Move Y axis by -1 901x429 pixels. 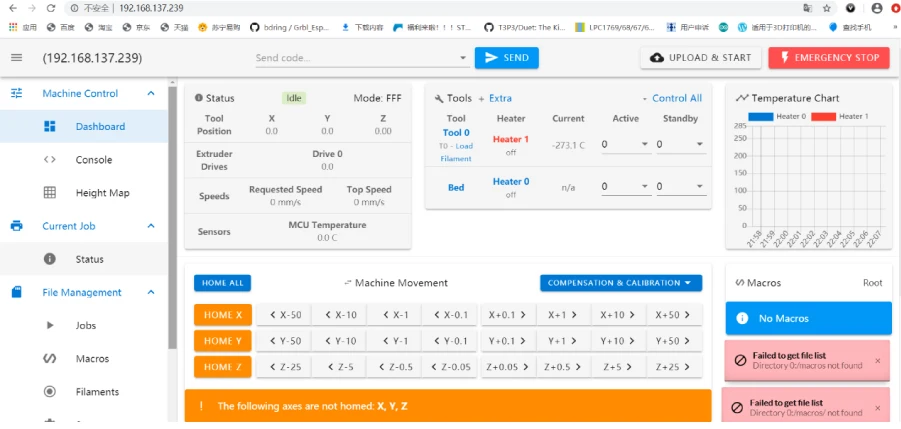click(x=395, y=341)
